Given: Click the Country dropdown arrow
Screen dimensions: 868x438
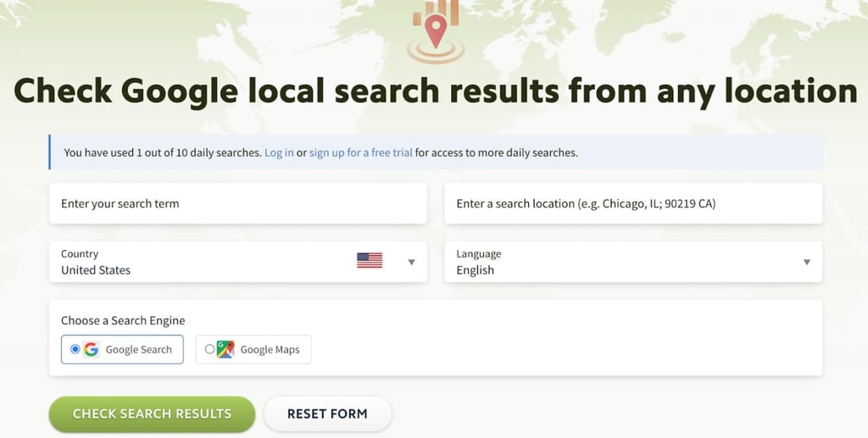Looking at the screenshot, I should (x=411, y=262).
